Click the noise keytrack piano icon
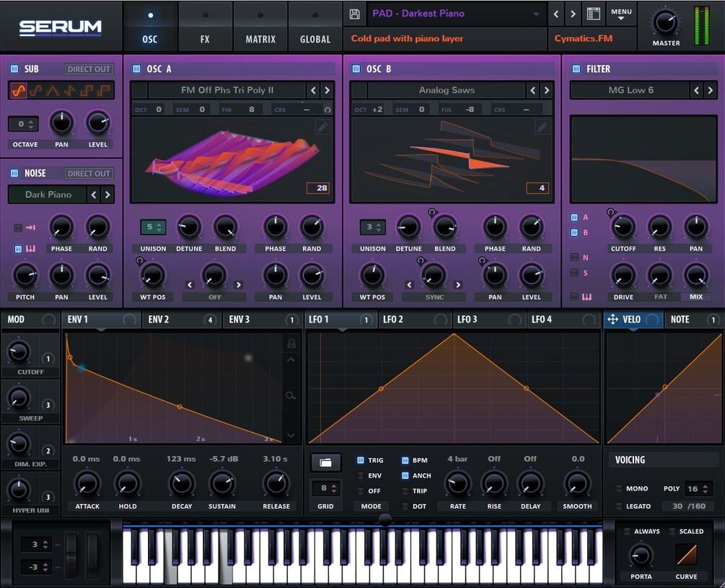Screen dimensions: 725x588 (31, 249)
